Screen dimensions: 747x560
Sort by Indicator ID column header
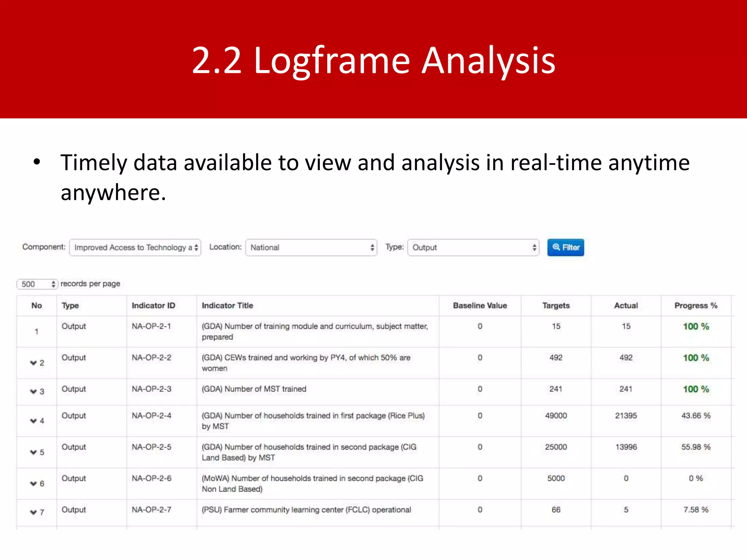click(153, 306)
